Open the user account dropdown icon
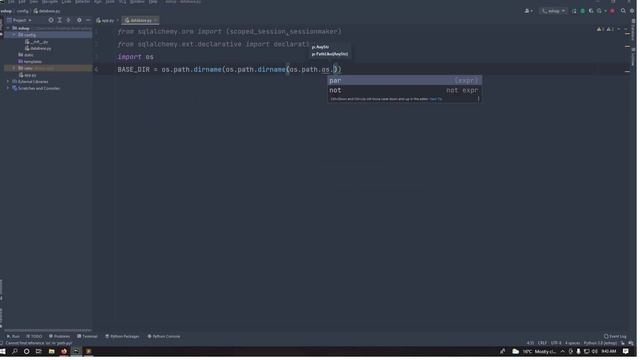Image resolution: width=640 pixels, height=360 pixels. point(529,11)
